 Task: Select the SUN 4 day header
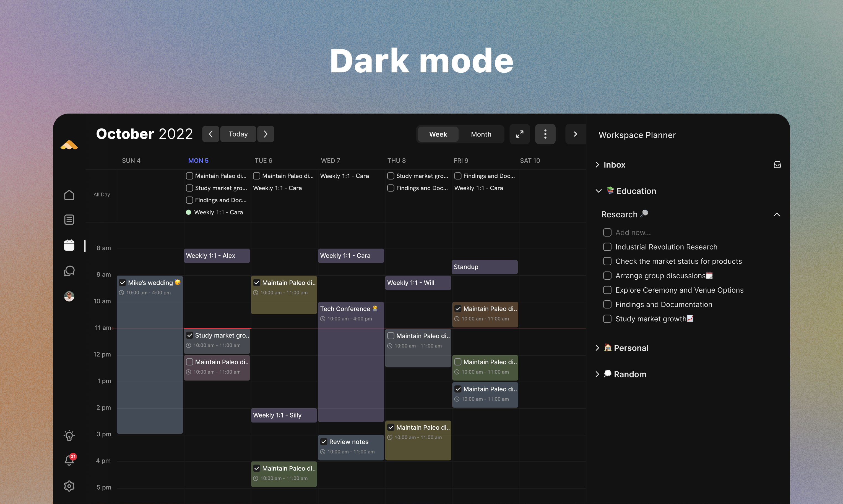click(131, 161)
